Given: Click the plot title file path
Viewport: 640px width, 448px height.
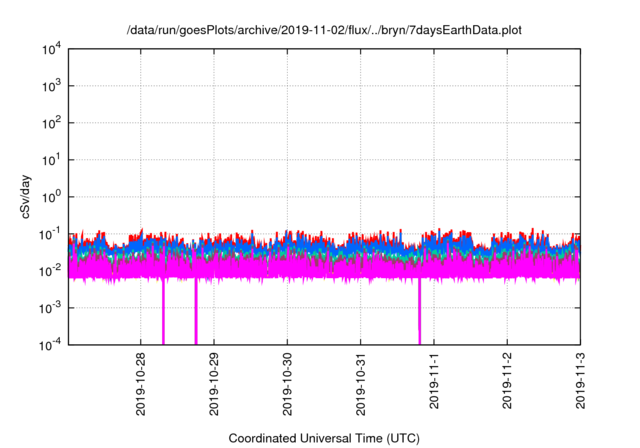Looking at the screenshot, I should click(324, 30).
